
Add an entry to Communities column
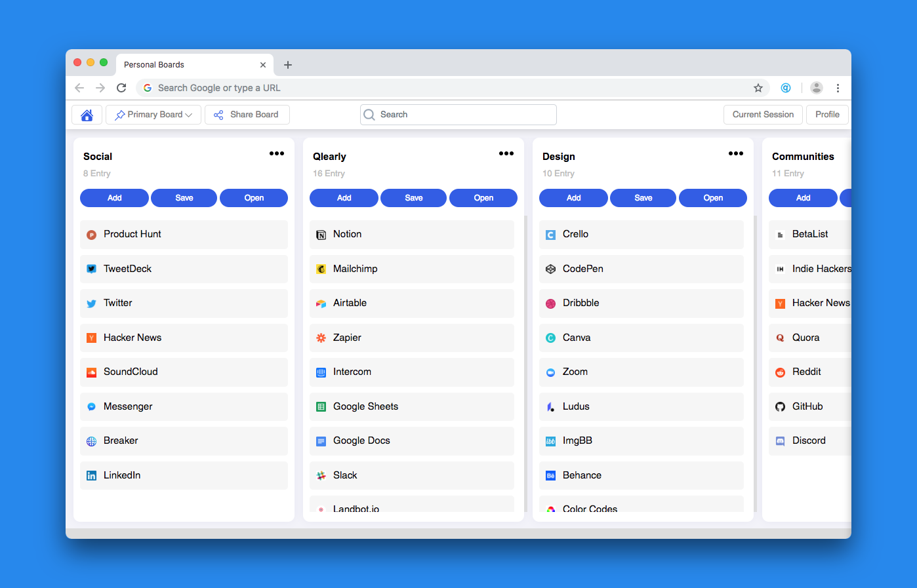[x=804, y=198]
